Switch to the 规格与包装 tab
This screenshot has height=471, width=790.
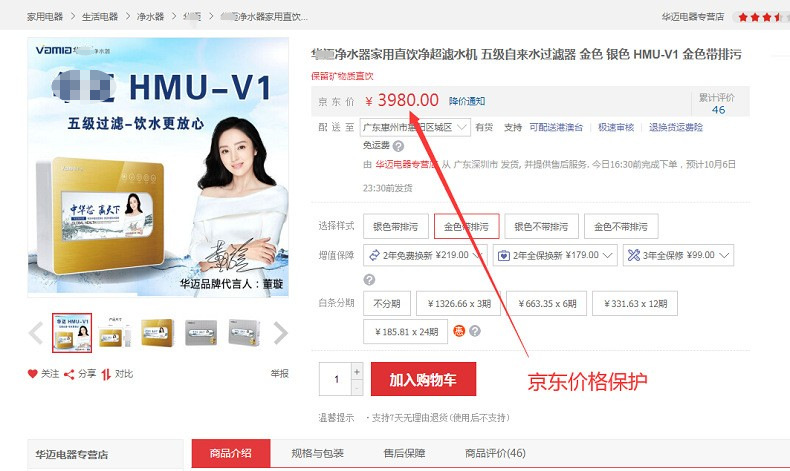coord(317,453)
